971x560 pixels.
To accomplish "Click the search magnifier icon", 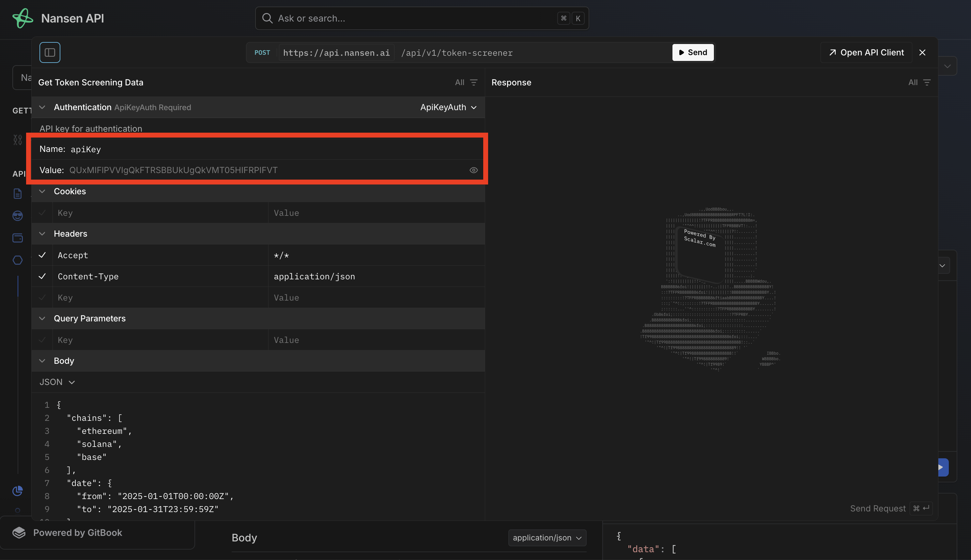I will pos(267,18).
